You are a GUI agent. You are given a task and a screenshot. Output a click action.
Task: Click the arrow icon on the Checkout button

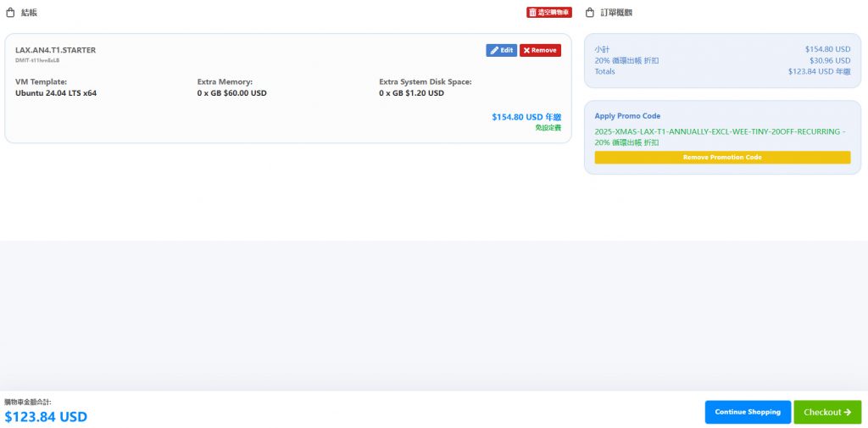(848, 412)
